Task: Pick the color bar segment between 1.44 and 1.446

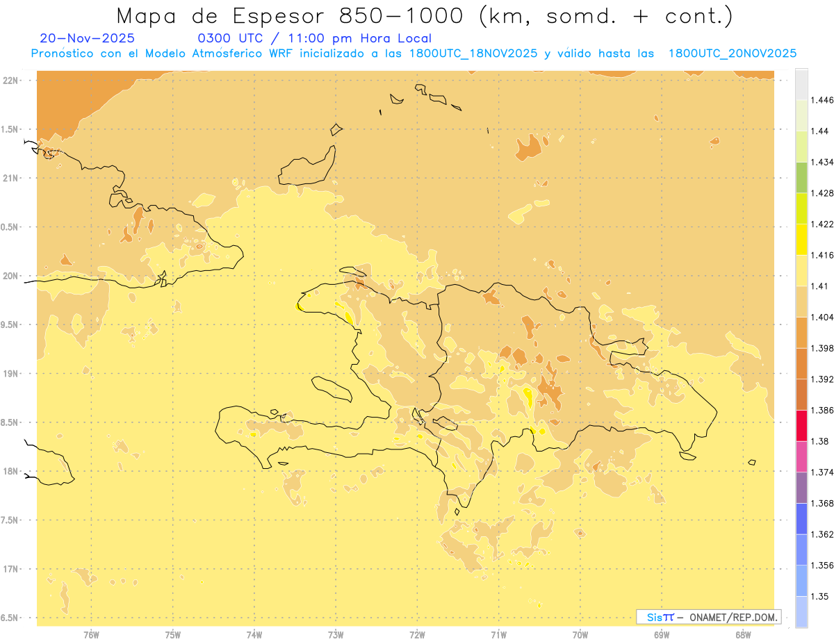Action: coord(801,115)
